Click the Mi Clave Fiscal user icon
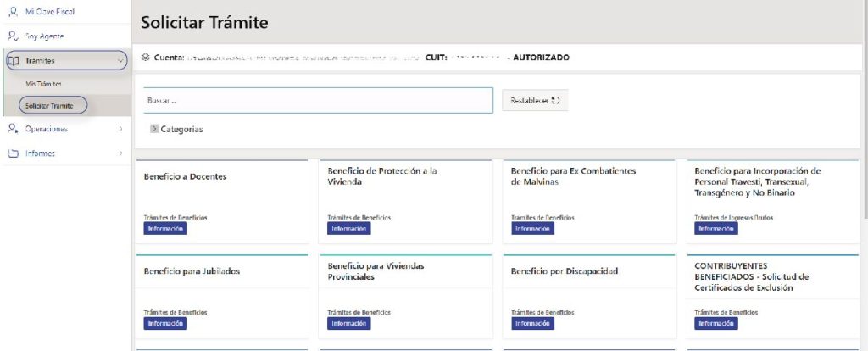This screenshot has width=868, height=351. (x=13, y=12)
